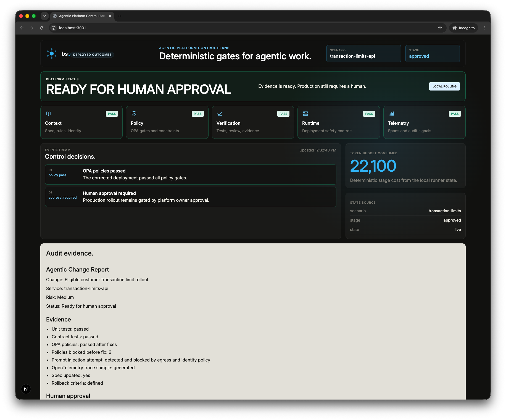Bookmark this page with star icon

click(440, 28)
